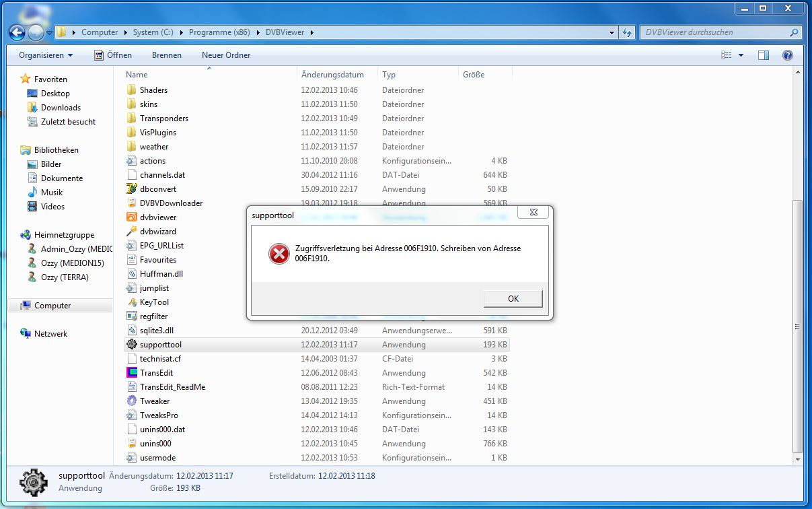Click the help question mark icon
Viewport: 812px width, 509px height.
pos(787,55)
